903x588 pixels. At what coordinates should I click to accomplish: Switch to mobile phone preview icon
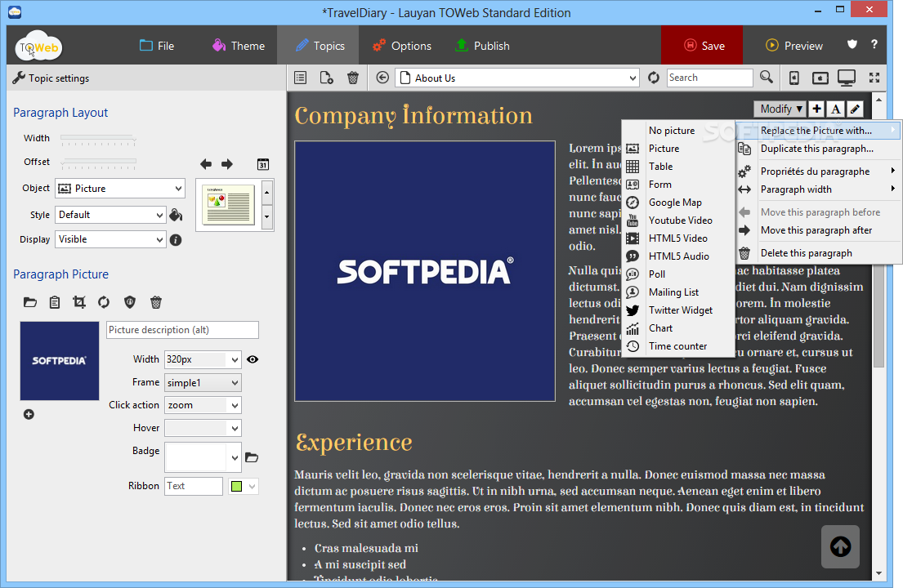[794, 78]
